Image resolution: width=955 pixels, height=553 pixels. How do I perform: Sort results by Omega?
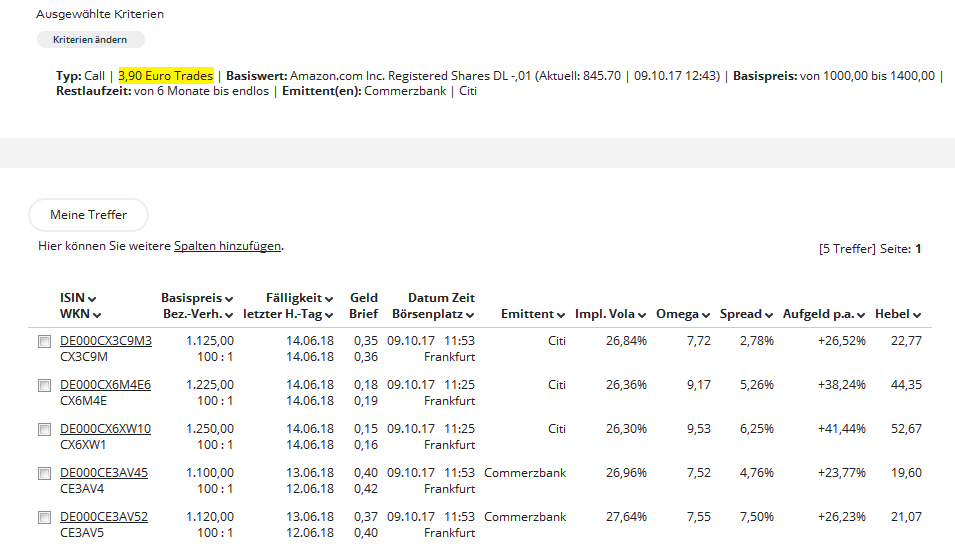click(683, 314)
